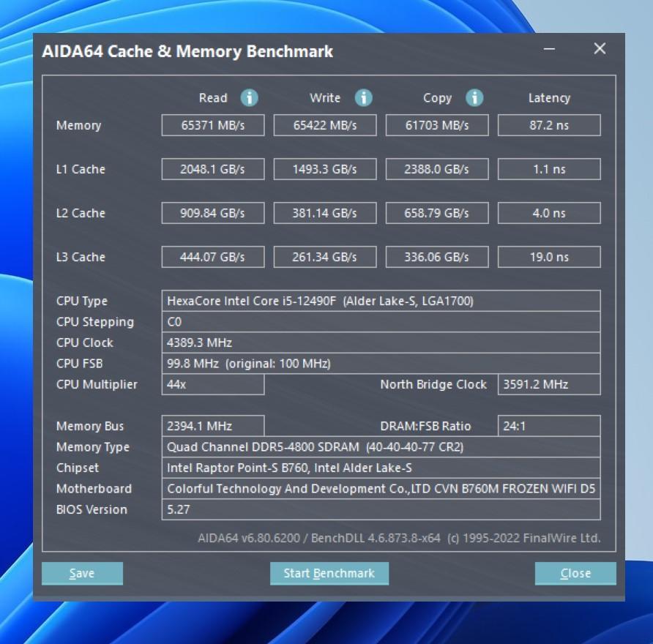Click the Memory Type label

tap(92, 447)
